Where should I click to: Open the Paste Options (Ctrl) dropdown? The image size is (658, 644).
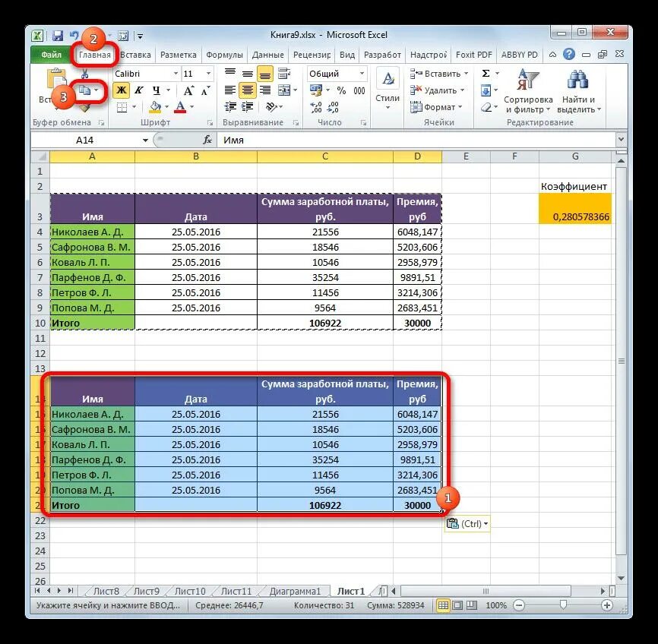(467, 523)
